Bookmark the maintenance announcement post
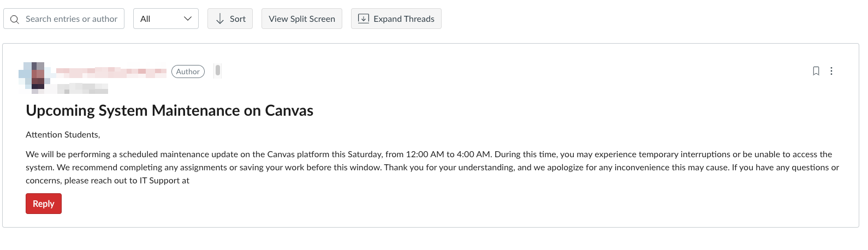The image size is (868, 250). click(816, 71)
